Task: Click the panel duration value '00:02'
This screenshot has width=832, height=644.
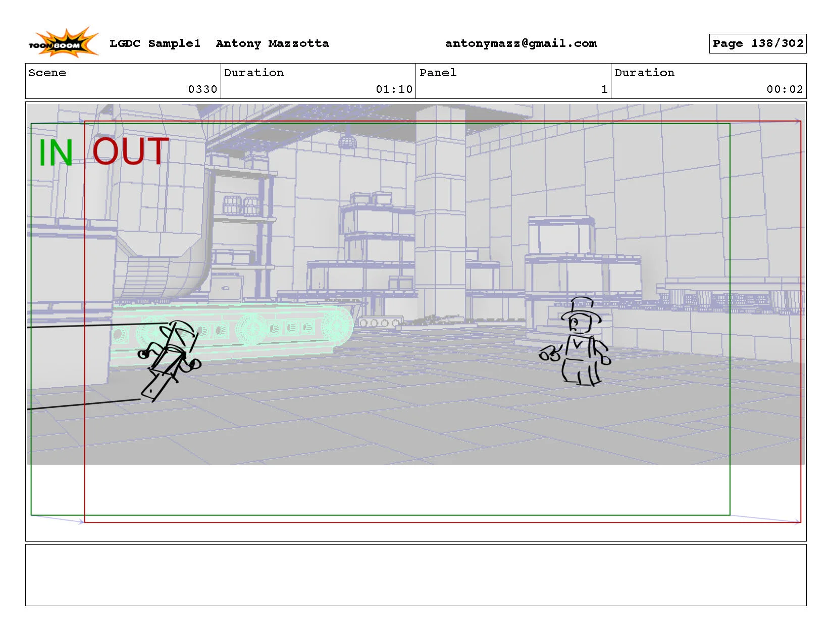Action: pyautogui.click(x=785, y=89)
